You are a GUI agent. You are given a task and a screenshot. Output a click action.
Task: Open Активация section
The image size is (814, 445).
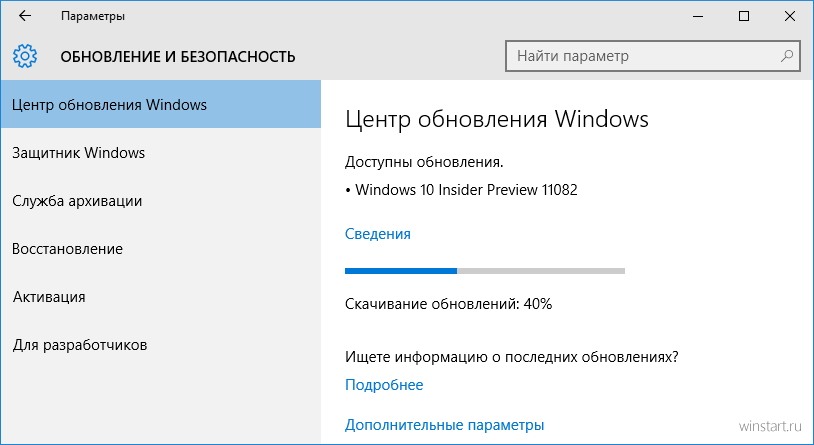161,296
